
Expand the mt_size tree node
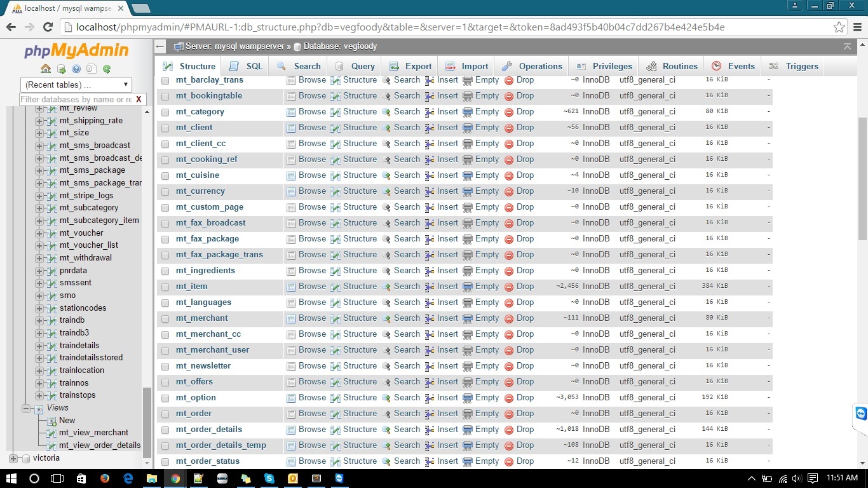(39, 133)
